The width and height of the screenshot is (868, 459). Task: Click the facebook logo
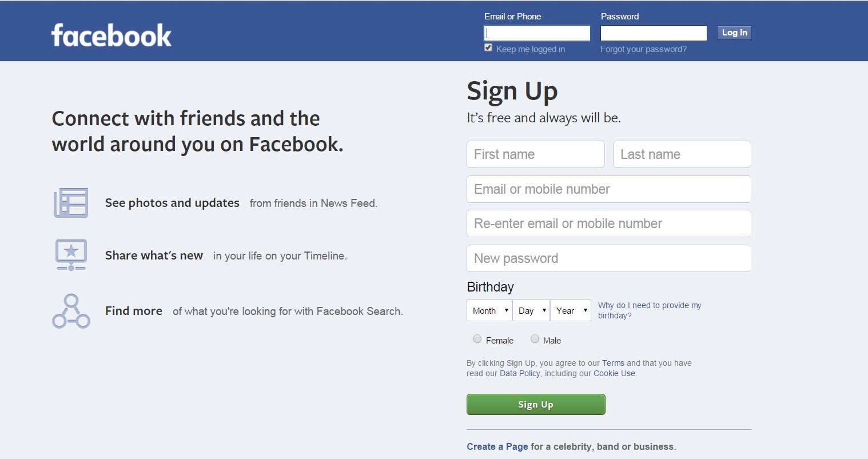point(112,35)
